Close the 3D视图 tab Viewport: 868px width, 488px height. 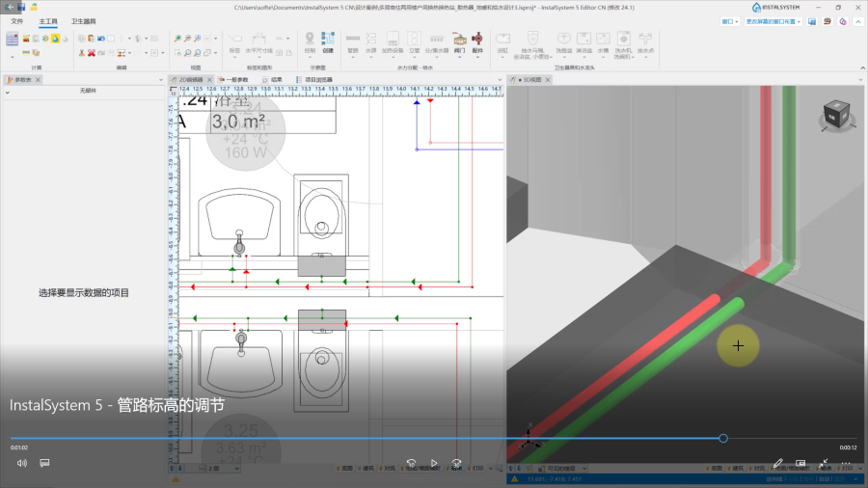coord(548,80)
